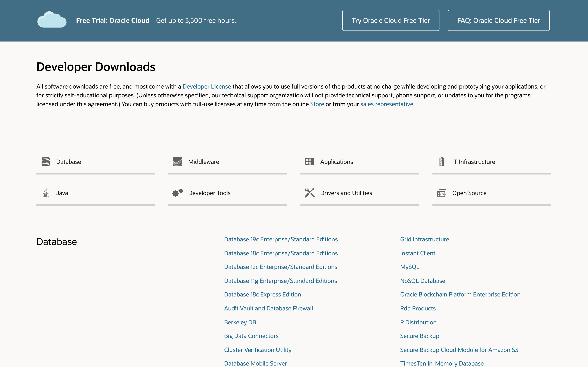Click the Open Source code window icon
588x367 pixels.
point(442,193)
